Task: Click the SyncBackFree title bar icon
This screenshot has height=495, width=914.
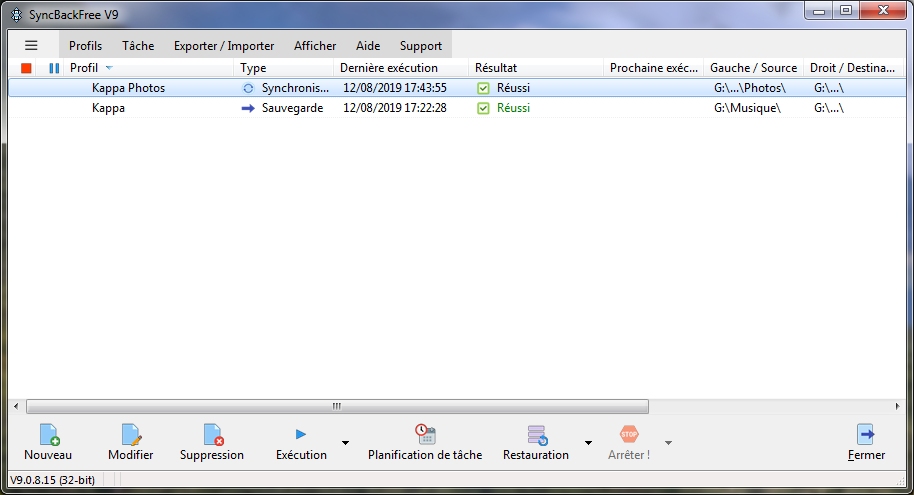Action: pyautogui.click(x=16, y=15)
